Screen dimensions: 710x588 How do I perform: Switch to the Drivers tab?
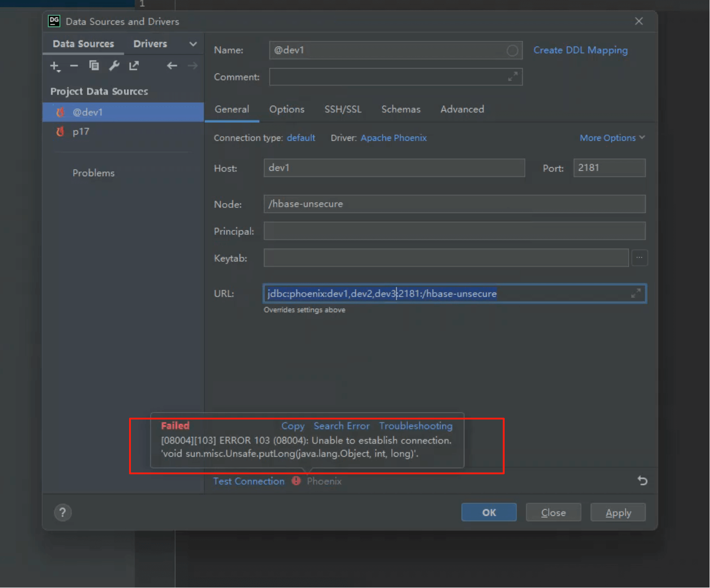click(x=150, y=44)
